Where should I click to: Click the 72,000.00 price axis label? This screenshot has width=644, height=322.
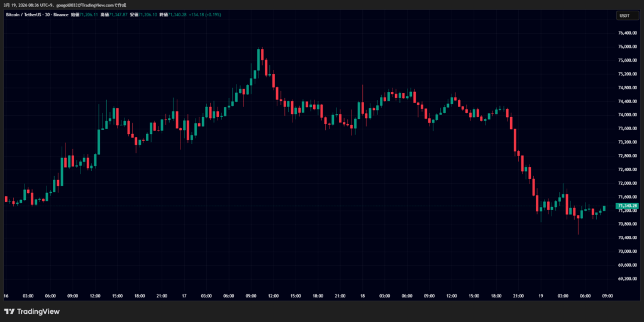(x=628, y=183)
